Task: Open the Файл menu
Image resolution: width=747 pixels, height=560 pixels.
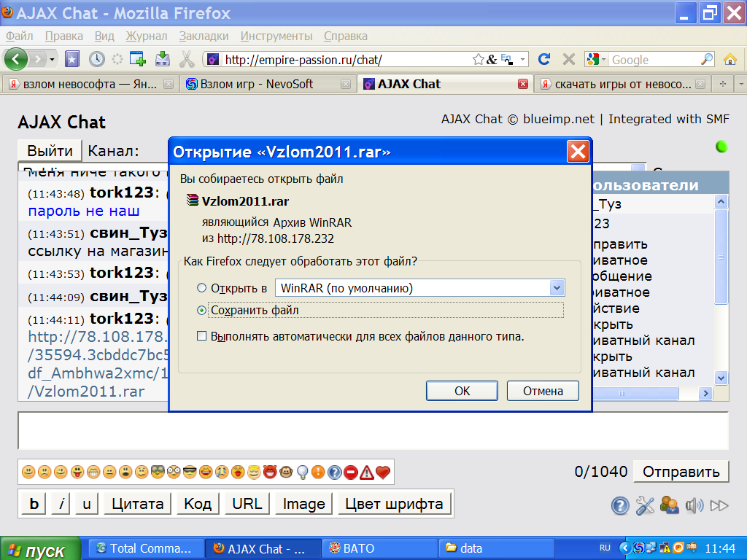Action: click(x=20, y=36)
